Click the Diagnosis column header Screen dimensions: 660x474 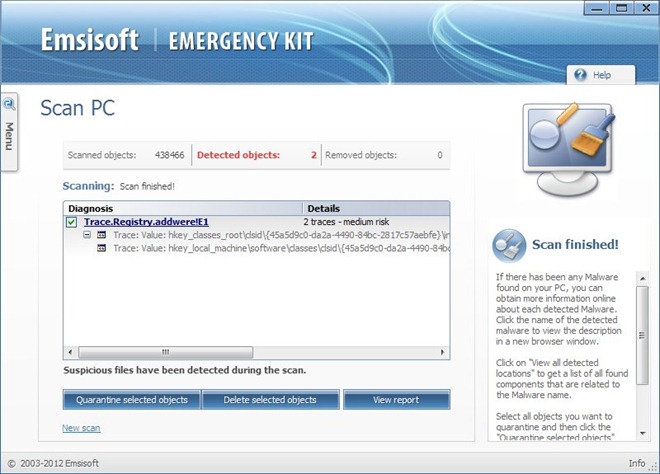point(183,208)
